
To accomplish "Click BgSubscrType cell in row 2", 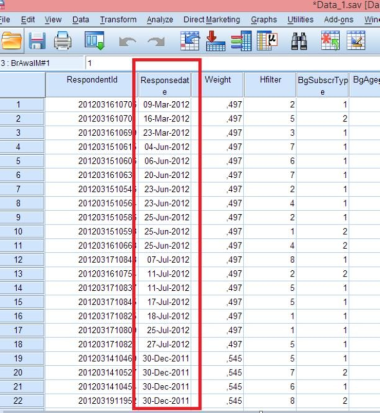I will coord(323,118).
